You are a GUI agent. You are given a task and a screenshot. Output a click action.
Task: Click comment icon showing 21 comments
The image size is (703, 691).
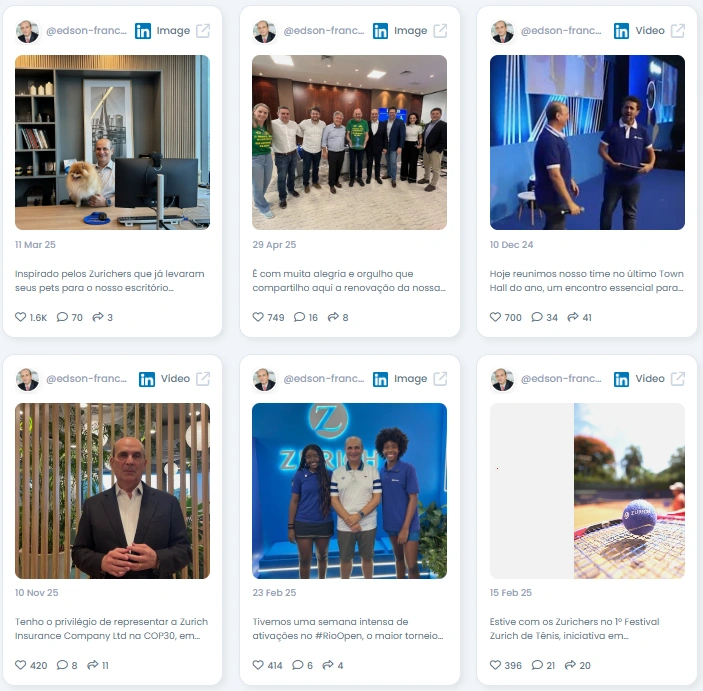tap(537, 665)
